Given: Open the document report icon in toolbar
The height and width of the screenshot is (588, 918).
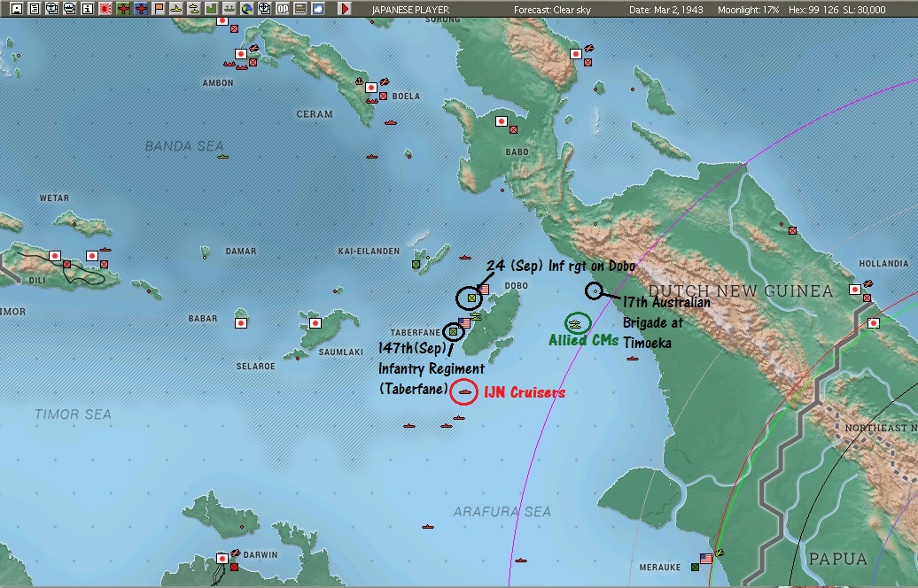Looking at the screenshot, I should (x=35, y=9).
